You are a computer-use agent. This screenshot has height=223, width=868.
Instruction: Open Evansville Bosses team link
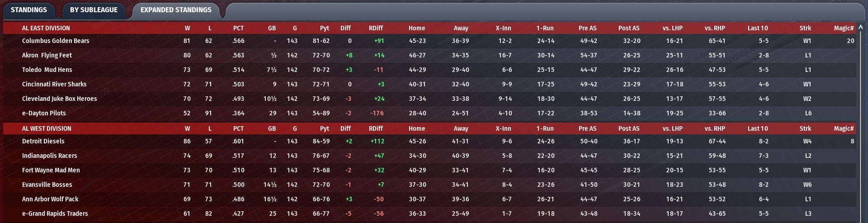click(47, 185)
